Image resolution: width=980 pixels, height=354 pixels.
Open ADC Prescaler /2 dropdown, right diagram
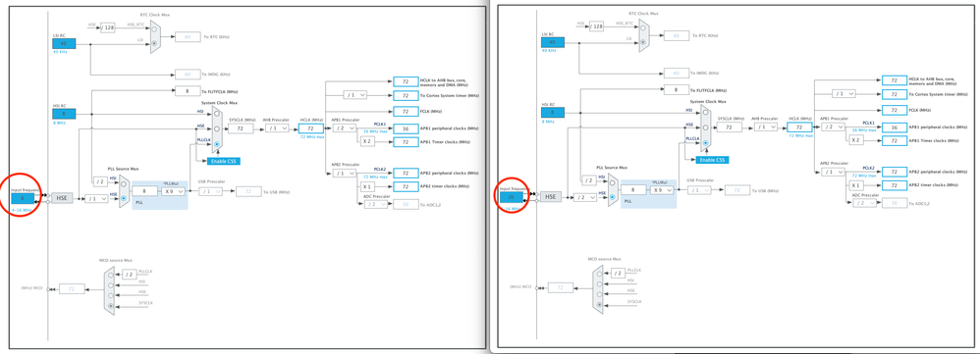pos(865,204)
